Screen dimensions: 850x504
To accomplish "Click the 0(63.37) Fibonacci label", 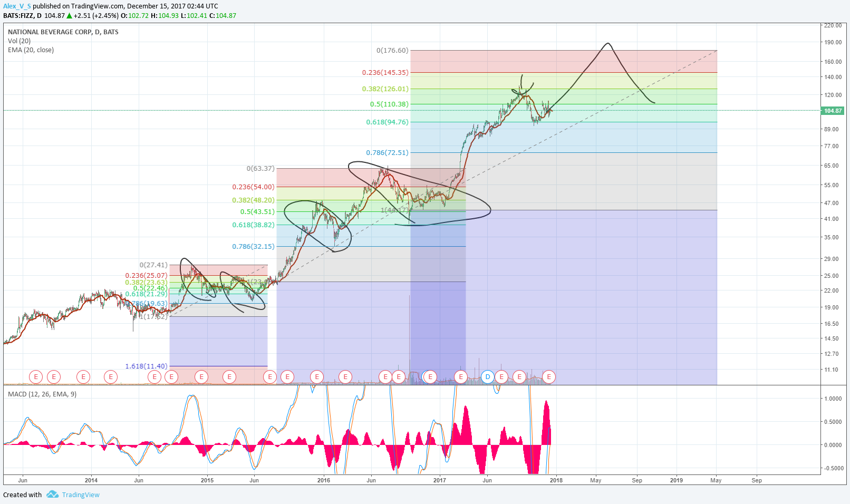I will (260, 169).
